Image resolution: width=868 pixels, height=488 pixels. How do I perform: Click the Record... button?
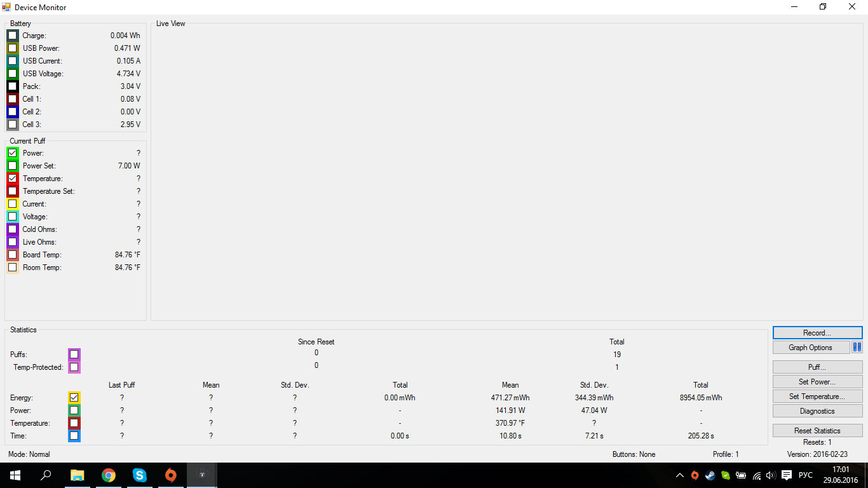click(x=817, y=333)
